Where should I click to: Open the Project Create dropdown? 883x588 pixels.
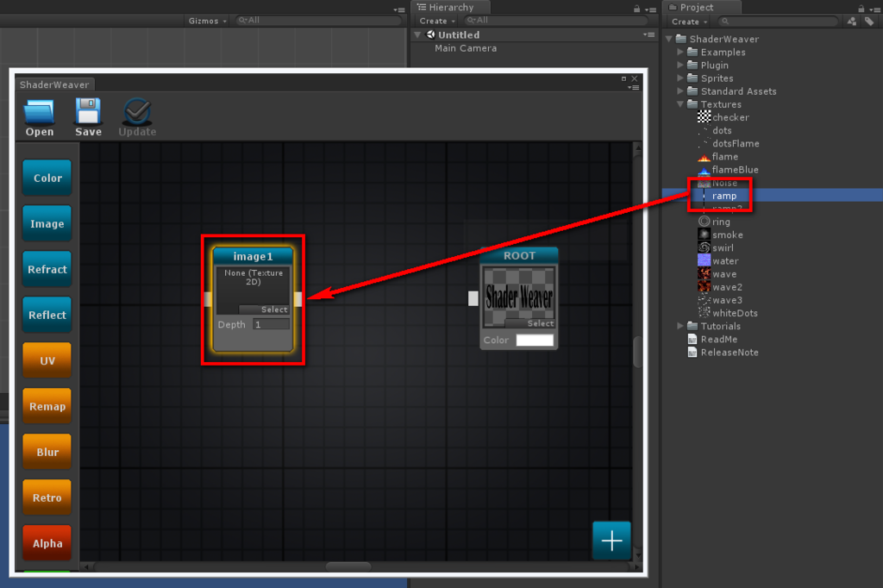click(689, 22)
